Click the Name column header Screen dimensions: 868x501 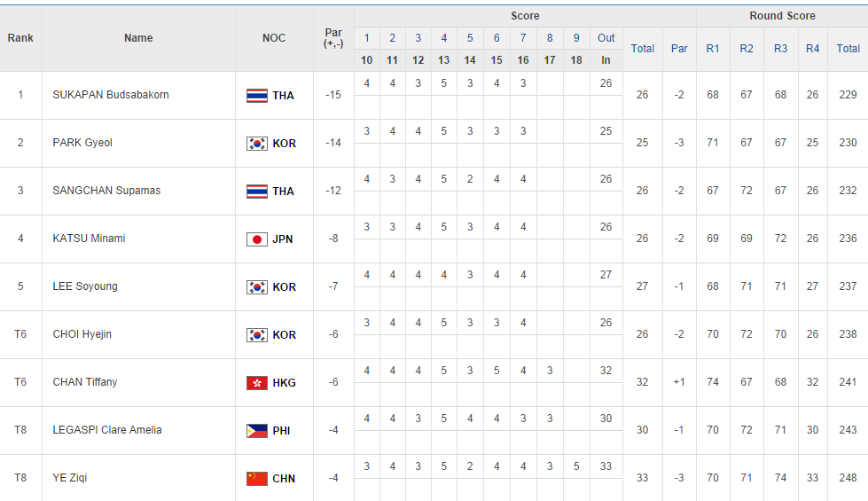[138, 38]
